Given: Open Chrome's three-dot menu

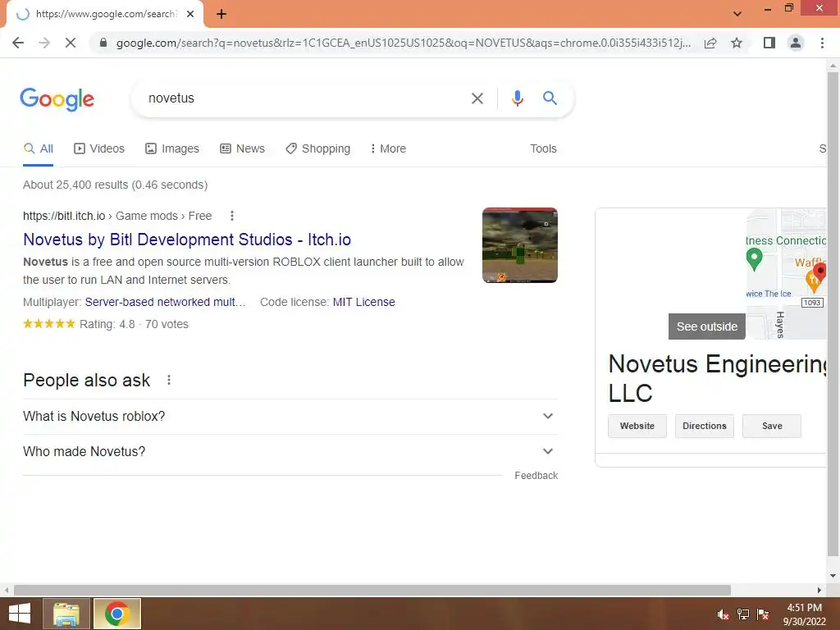Looking at the screenshot, I should pyautogui.click(x=822, y=43).
